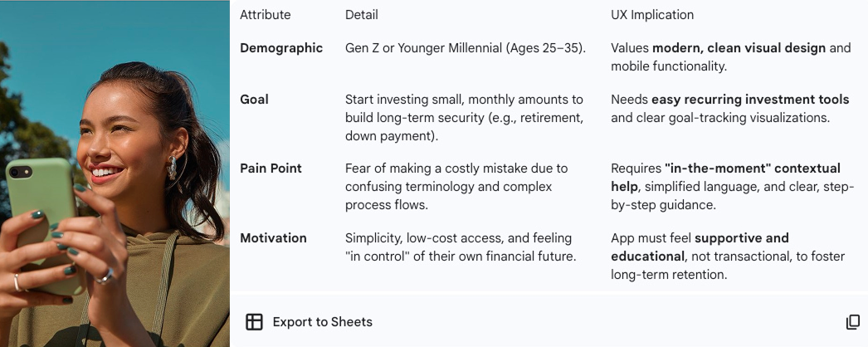The image size is (868, 347).
Task: Click the Goal row label
Action: 254,100
